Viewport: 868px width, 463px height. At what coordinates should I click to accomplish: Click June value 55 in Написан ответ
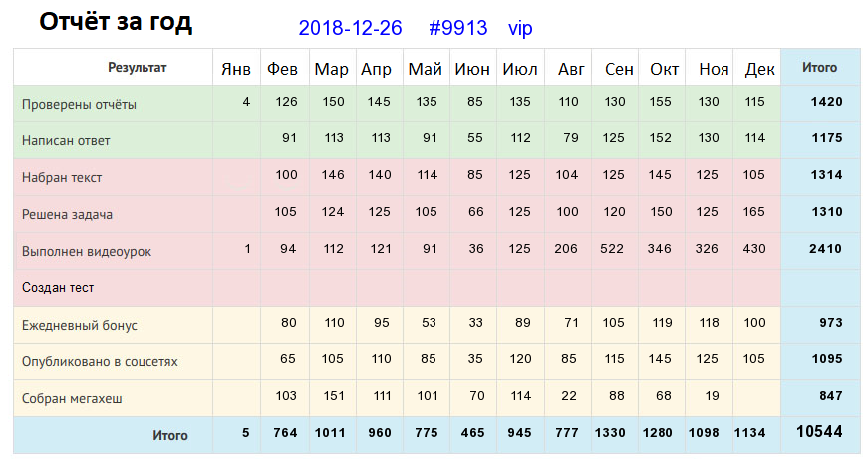(x=475, y=138)
